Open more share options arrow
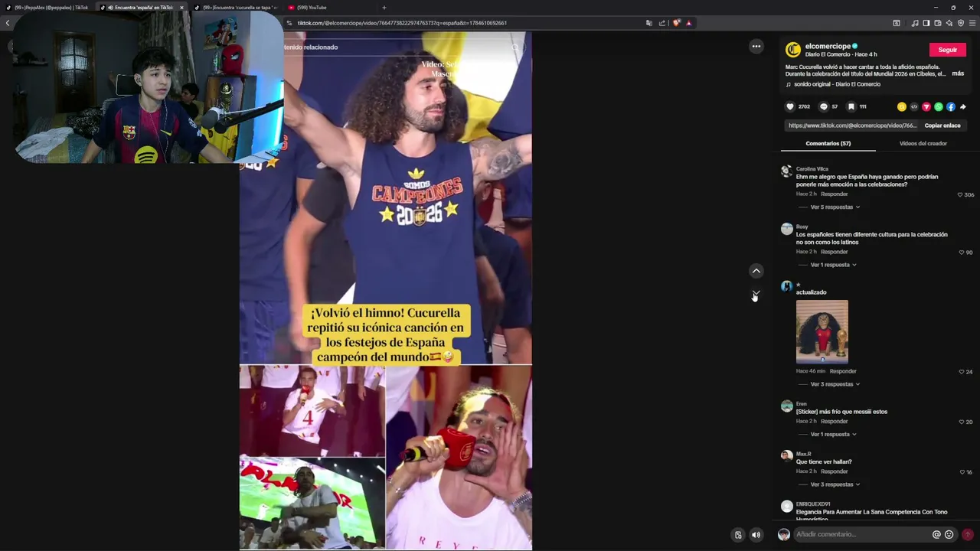 [963, 106]
